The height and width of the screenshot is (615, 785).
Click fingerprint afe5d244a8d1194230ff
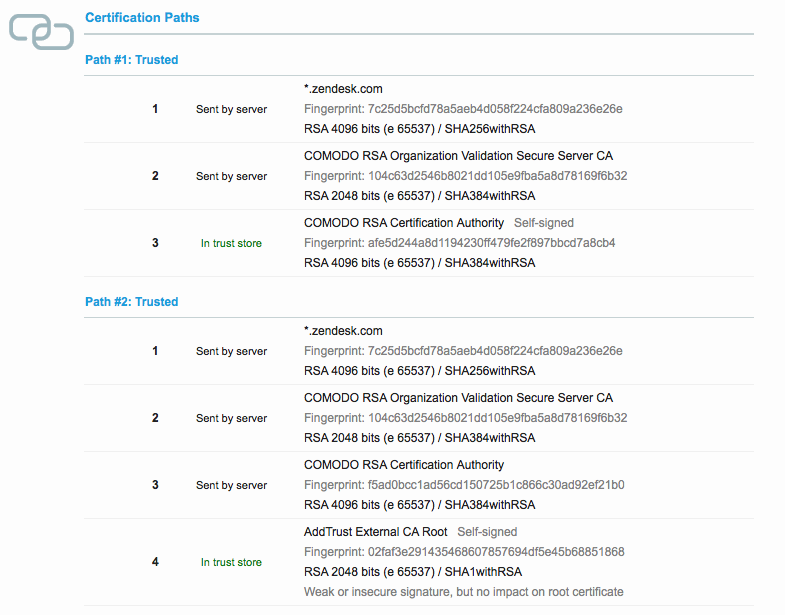tap(460, 243)
